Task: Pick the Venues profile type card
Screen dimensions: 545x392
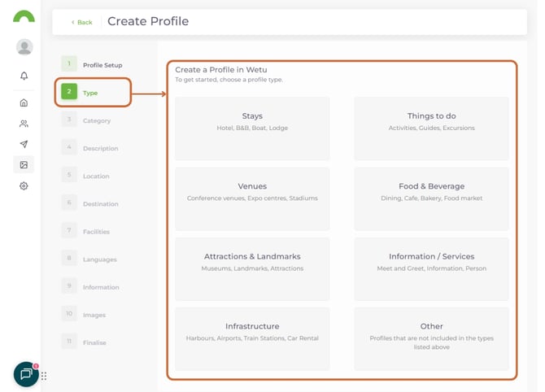Action: [252, 198]
